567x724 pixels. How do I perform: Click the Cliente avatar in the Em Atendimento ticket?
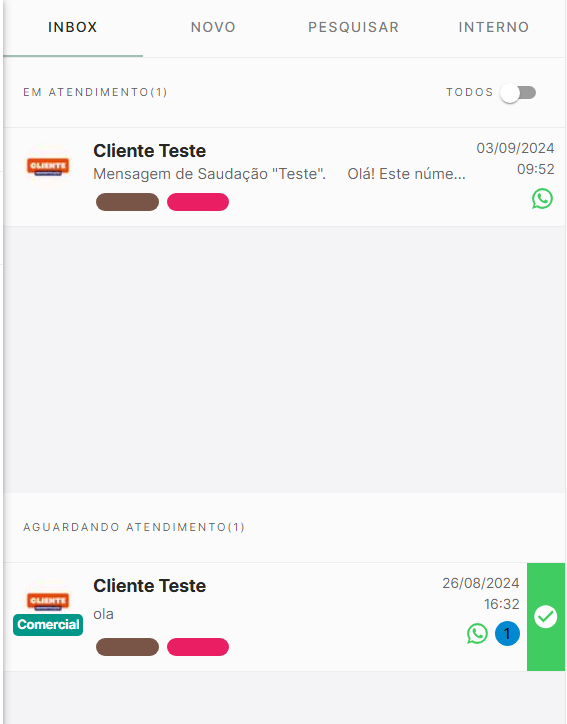click(x=48, y=166)
